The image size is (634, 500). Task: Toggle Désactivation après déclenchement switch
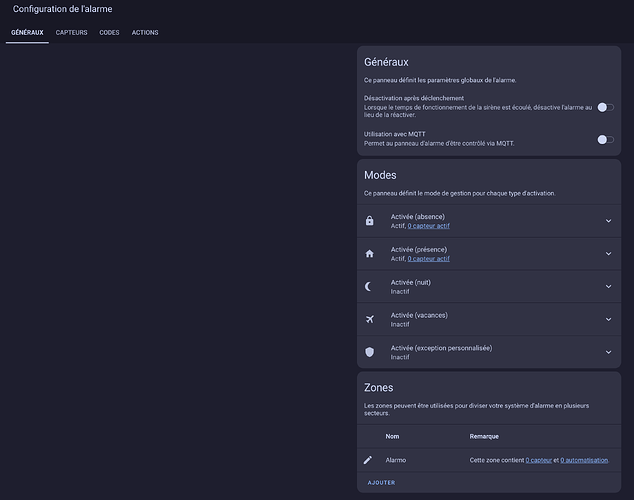coord(605,107)
